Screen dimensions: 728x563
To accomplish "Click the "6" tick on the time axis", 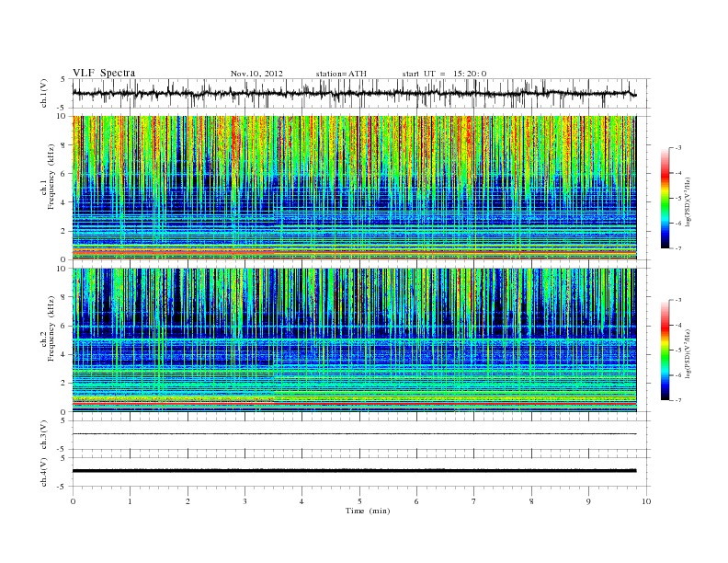I will [x=416, y=501].
